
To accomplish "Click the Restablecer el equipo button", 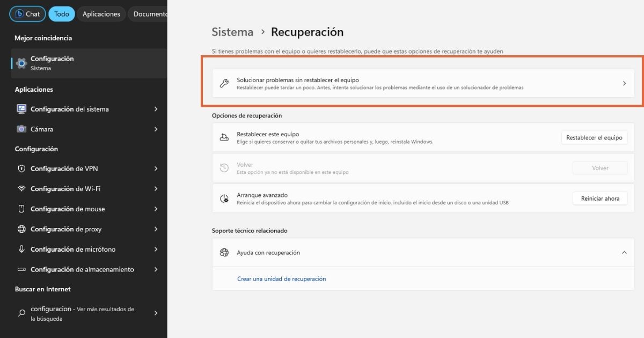I will 594,137.
